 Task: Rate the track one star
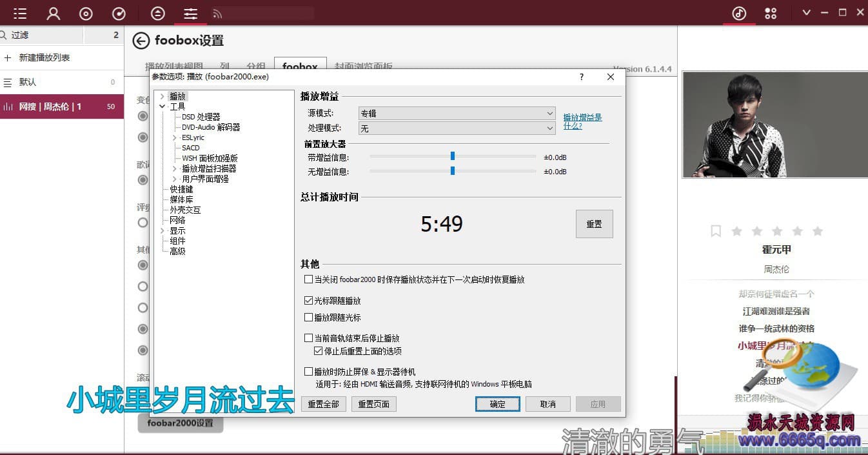pos(737,230)
